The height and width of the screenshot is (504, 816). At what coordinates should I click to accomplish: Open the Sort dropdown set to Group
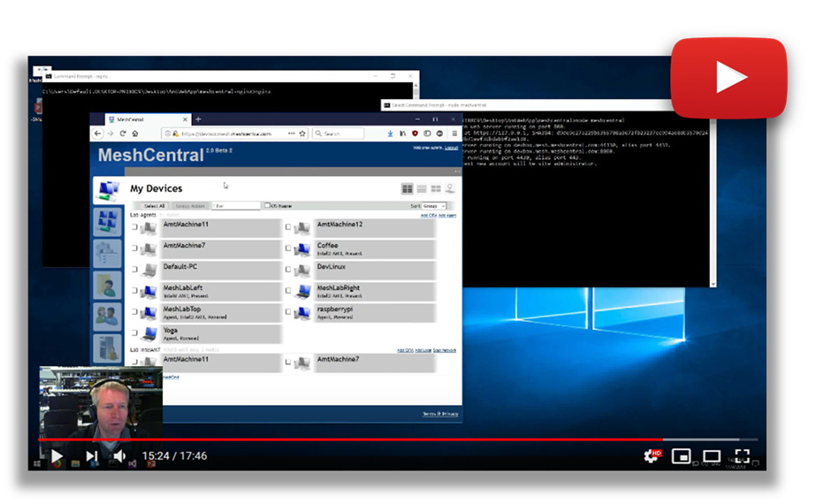pos(434,206)
